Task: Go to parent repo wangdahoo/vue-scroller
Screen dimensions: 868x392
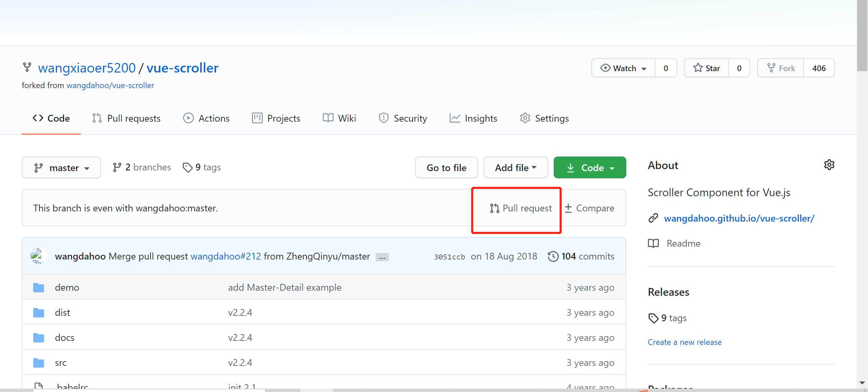Action: 110,85
